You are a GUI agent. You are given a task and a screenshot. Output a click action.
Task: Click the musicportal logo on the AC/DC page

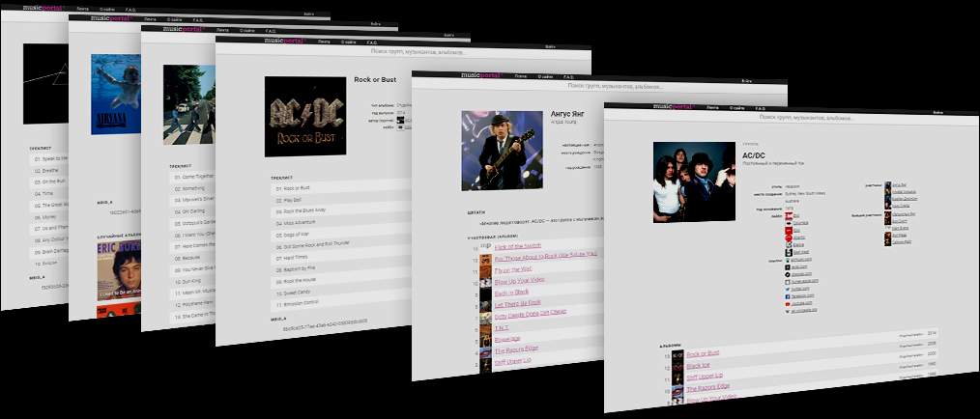tap(674, 107)
